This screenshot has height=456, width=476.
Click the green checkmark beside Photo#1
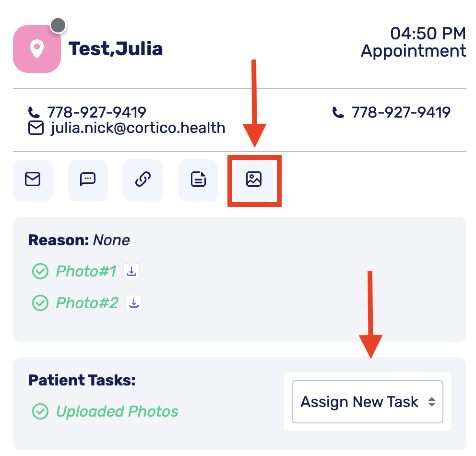[x=40, y=272]
